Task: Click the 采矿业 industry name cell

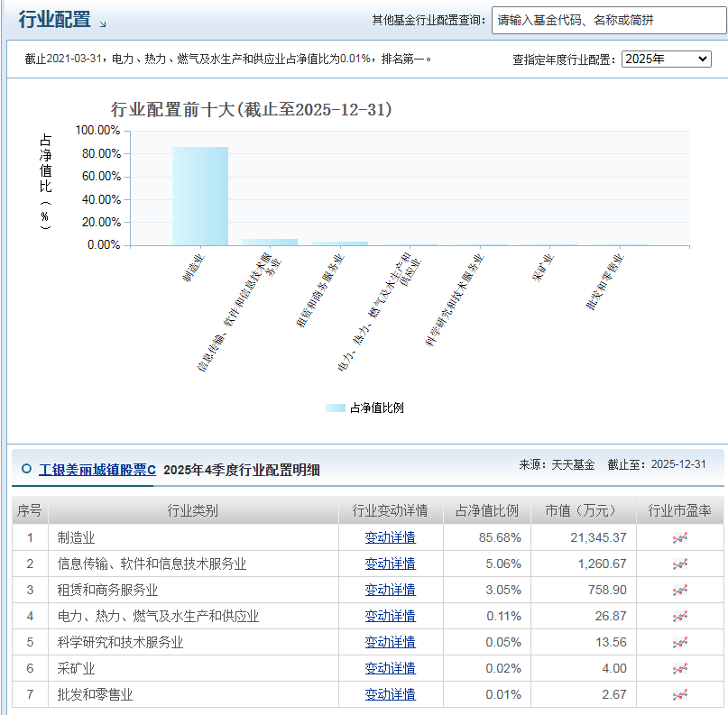Action: (x=193, y=669)
